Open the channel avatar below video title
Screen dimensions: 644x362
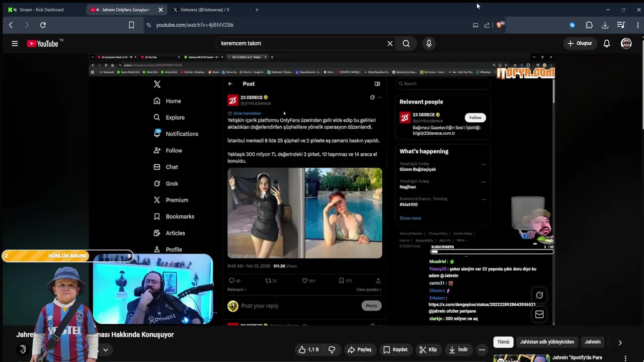click(22, 349)
